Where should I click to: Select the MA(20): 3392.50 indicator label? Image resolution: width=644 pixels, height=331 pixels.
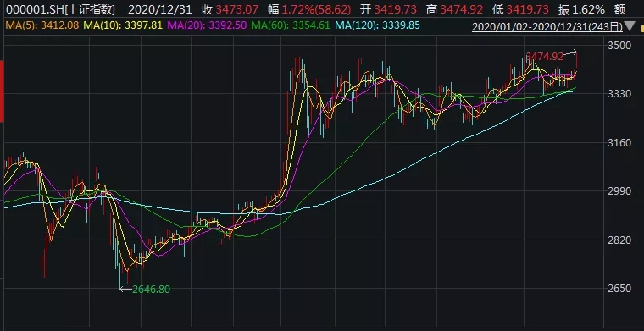point(206,25)
